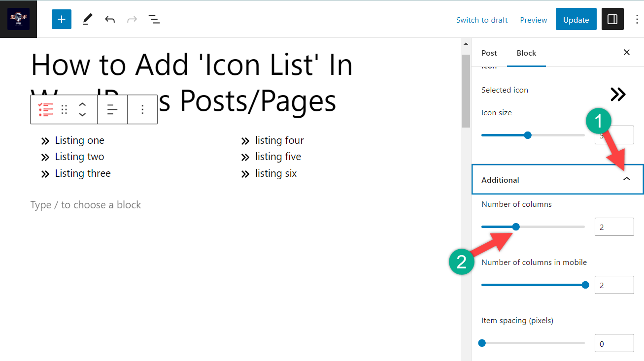Image resolution: width=644 pixels, height=361 pixels.
Task: Undo the last change
Action: tap(110, 20)
